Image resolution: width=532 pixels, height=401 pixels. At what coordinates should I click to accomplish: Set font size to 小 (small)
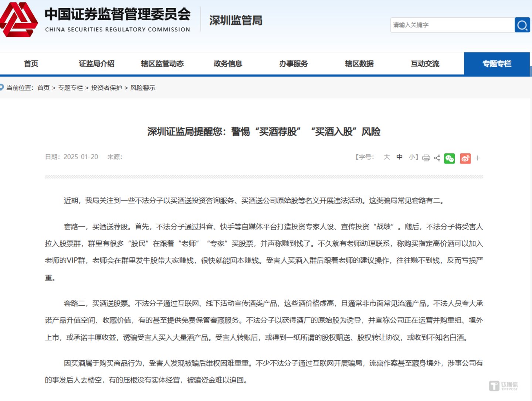412,157
